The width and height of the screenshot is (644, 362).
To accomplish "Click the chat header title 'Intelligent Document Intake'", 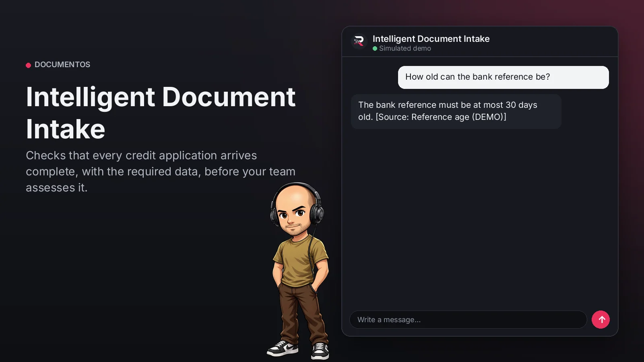I will point(431,39).
